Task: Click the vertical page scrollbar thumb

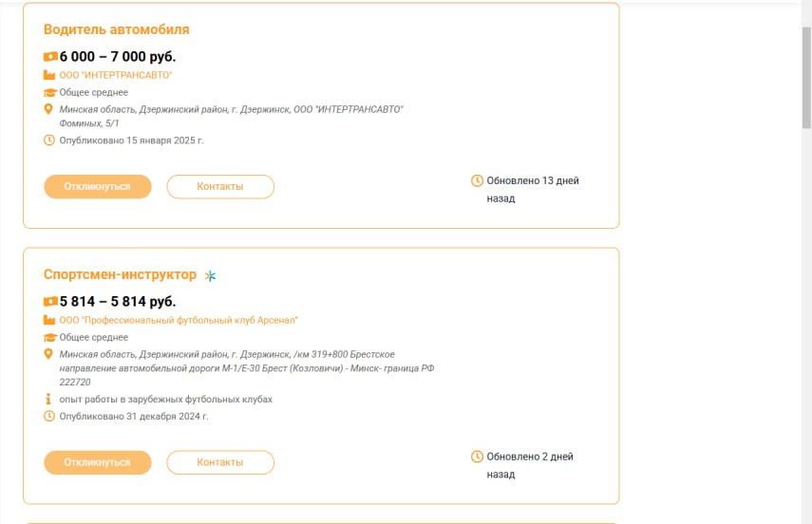Action: coord(806,78)
